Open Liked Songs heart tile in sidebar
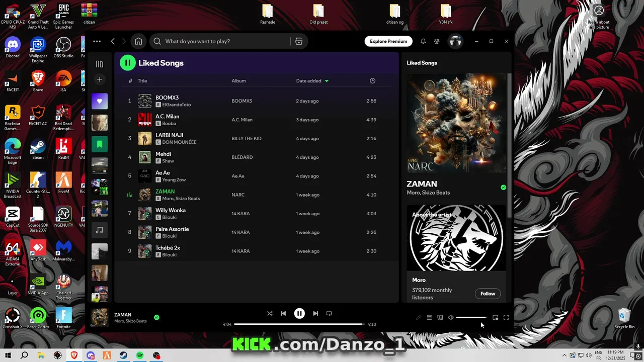Viewport: 644px width, 362px height. point(100,101)
